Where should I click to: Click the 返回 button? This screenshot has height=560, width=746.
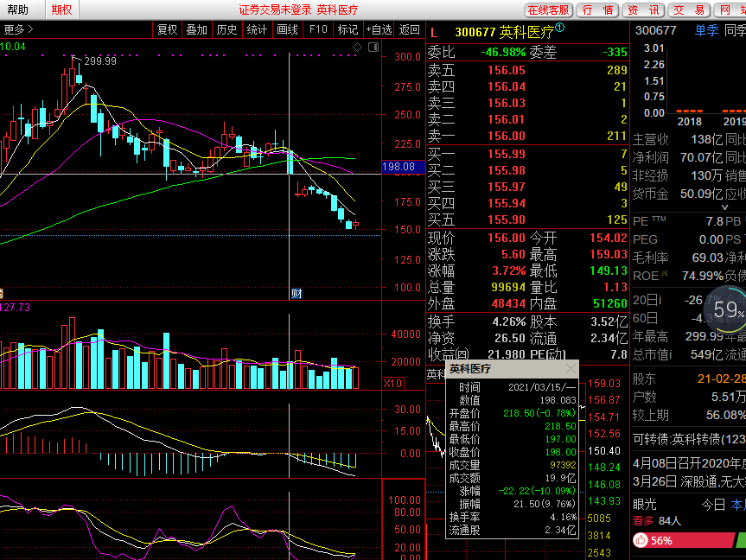coord(409,29)
